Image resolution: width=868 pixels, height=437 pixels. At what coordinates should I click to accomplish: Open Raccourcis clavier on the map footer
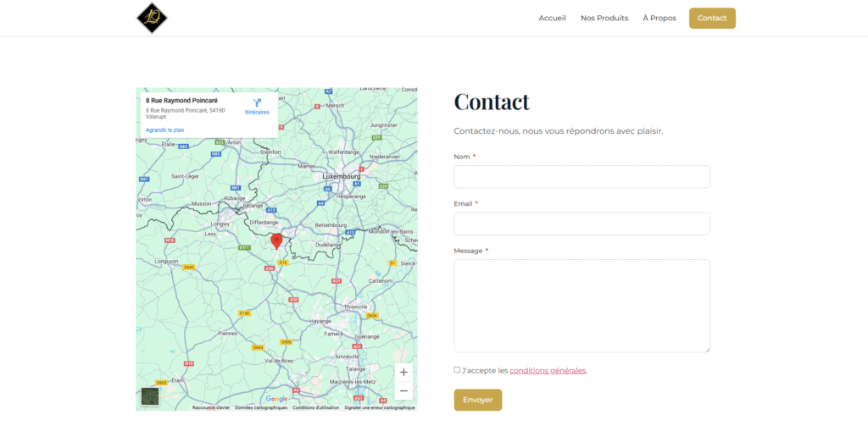(x=211, y=407)
